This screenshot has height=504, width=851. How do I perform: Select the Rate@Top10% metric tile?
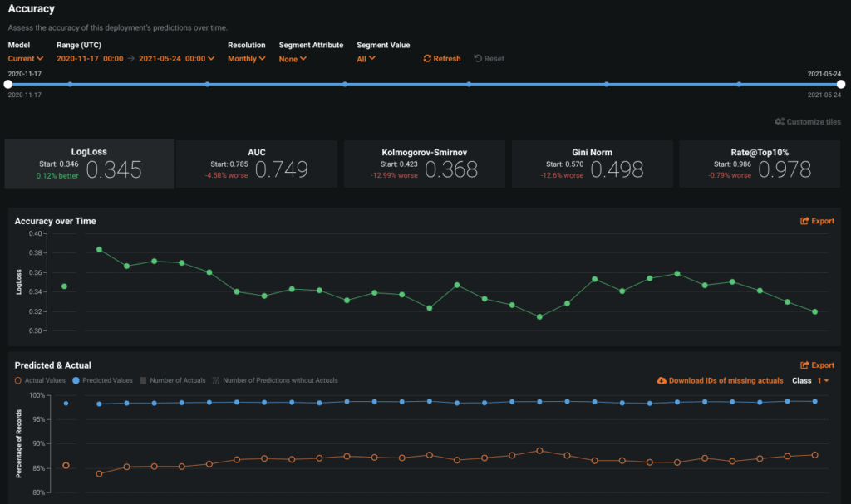[760, 164]
